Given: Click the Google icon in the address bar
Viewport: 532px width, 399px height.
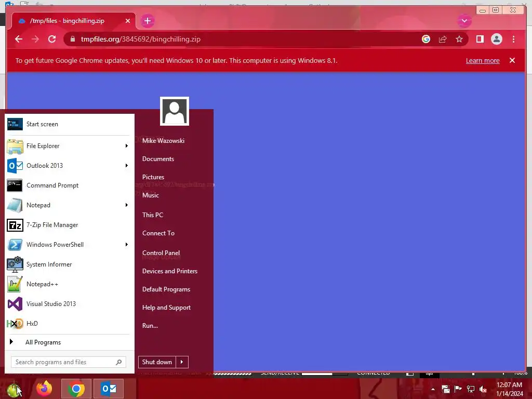Looking at the screenshot, I should tap(426, 39).
